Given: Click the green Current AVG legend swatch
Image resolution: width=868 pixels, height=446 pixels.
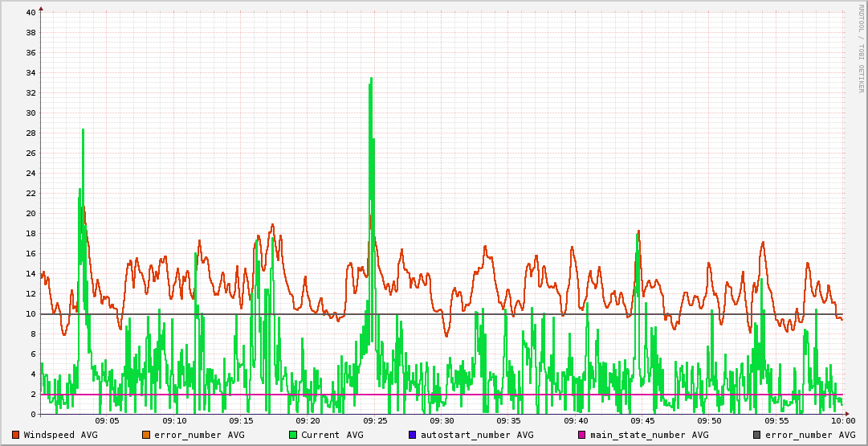Looking at the screenshot, I should [293, 435].
